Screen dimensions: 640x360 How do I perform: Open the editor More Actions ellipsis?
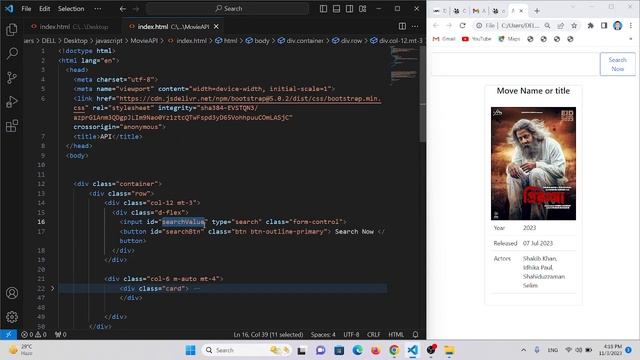point(415,27)
